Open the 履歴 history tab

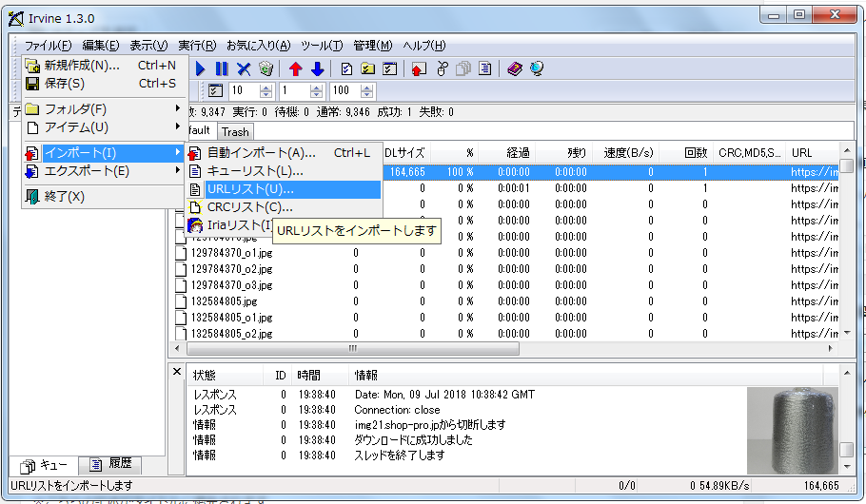(x=120, y=465)
